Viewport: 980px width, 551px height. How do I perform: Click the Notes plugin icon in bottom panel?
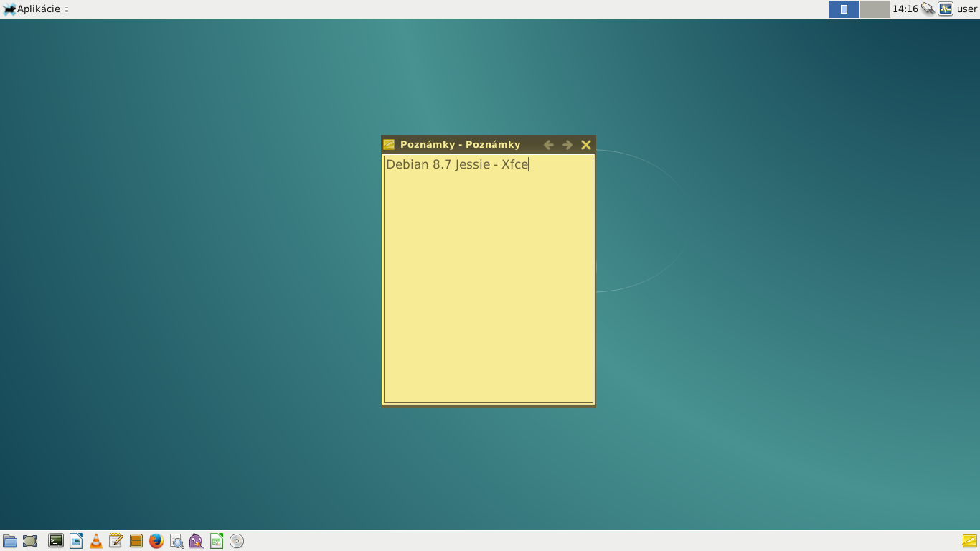click(969, 541)
